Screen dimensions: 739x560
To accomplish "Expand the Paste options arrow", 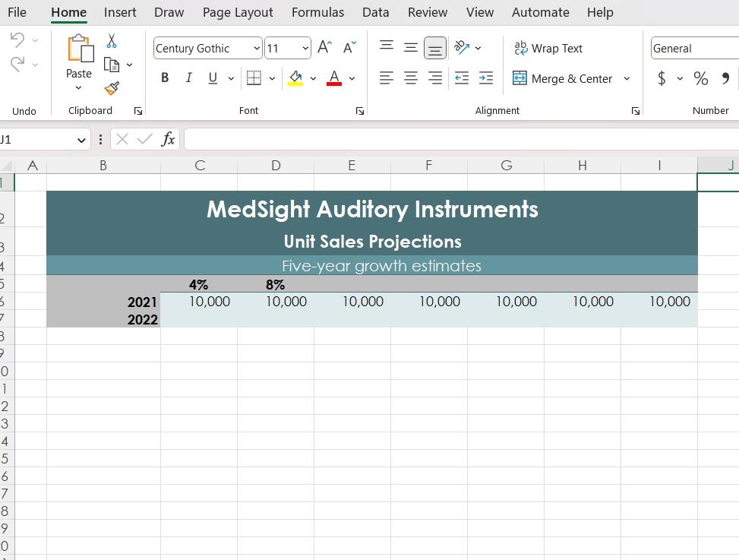I will click(x=78, y=88).
